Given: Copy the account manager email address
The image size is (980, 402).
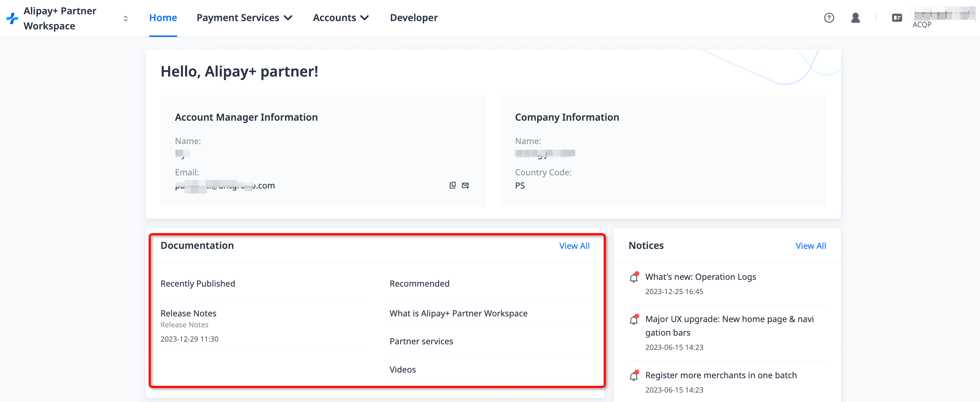Looking at the screenshot, I should [452, 186].
